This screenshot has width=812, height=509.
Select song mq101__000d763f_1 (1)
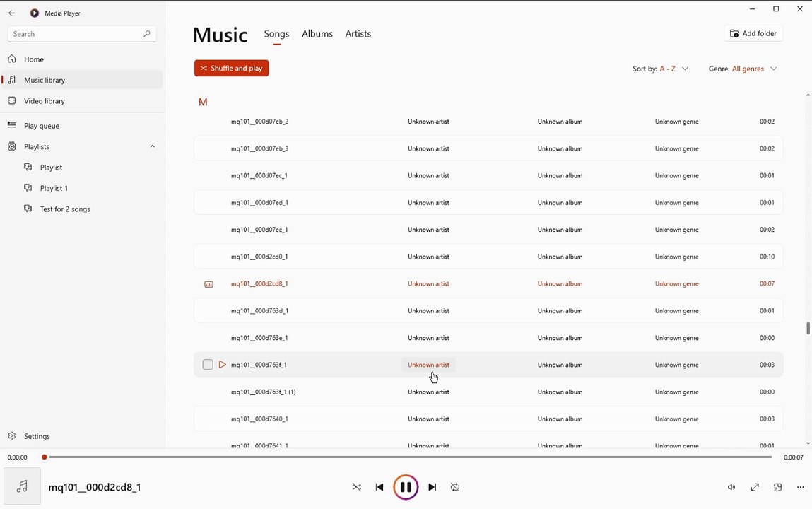488,392
